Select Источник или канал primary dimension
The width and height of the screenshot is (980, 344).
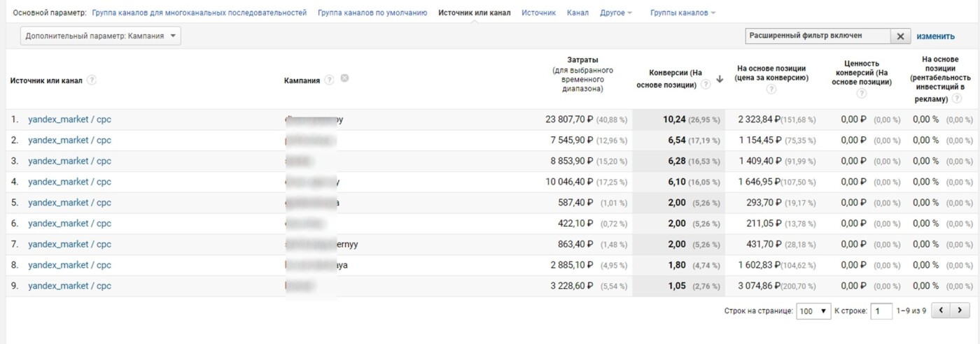[x=475, y=13]
